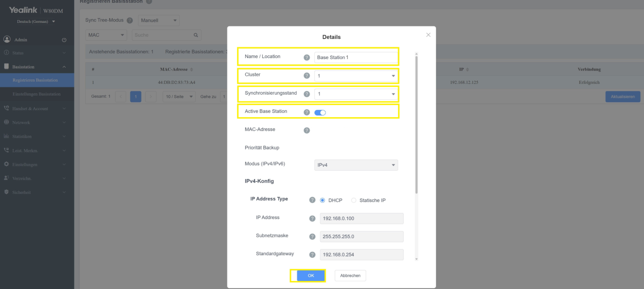
Task: Open the Cluster dropdown
Action: [x=356, y=76]
